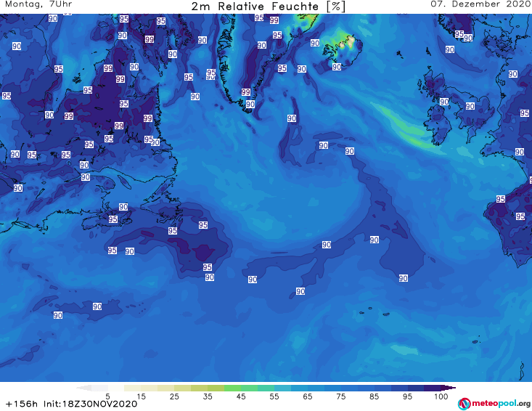
Task: Select the "2m Relative Feuchte [%]" title
Action: tap(269, 7)
